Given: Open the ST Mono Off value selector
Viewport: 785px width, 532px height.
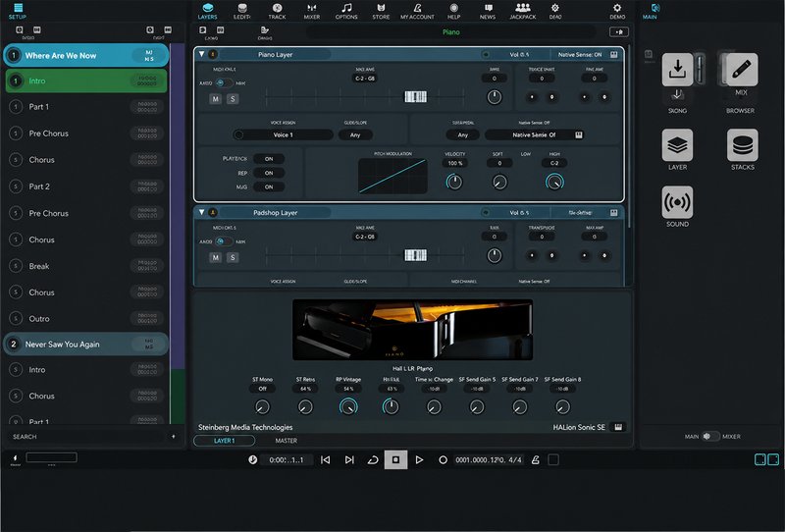Looking at the screenshot, I should click(x=262, y=389).
